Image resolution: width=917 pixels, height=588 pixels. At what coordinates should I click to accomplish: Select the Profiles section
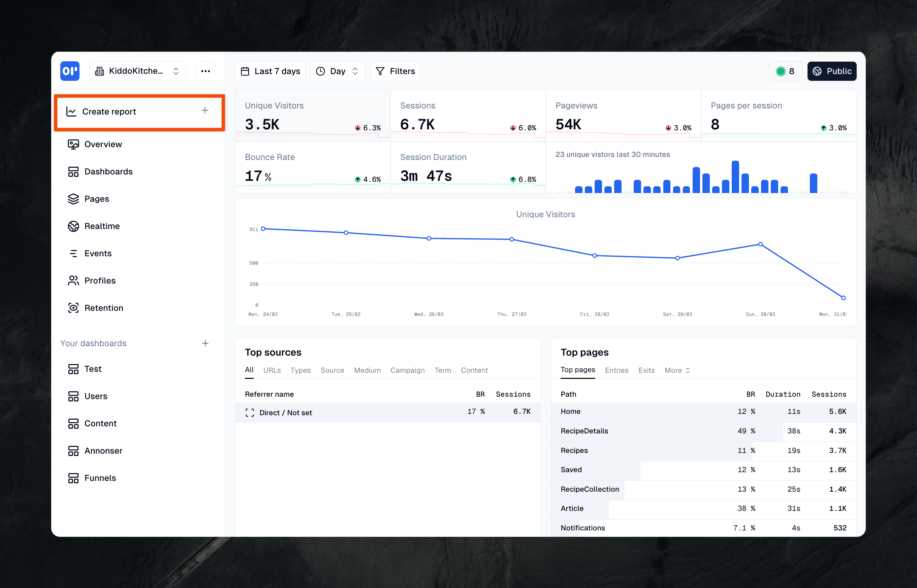coord(100,281)
